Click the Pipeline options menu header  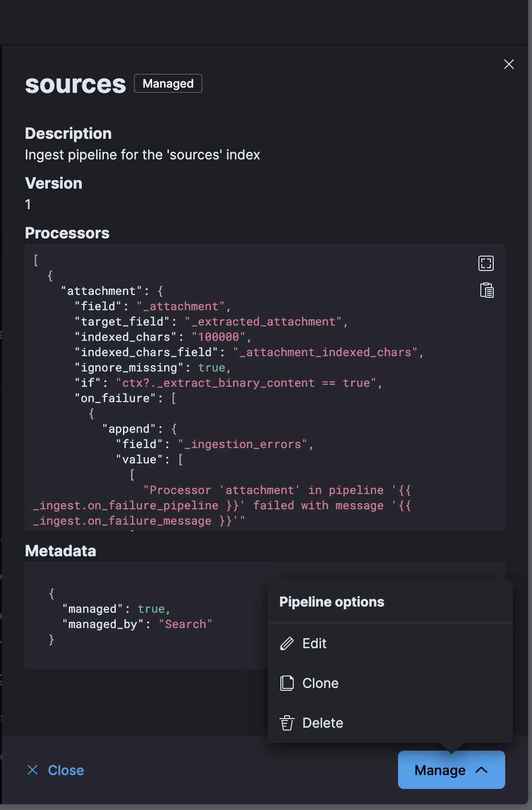click(x=332, y=602)
